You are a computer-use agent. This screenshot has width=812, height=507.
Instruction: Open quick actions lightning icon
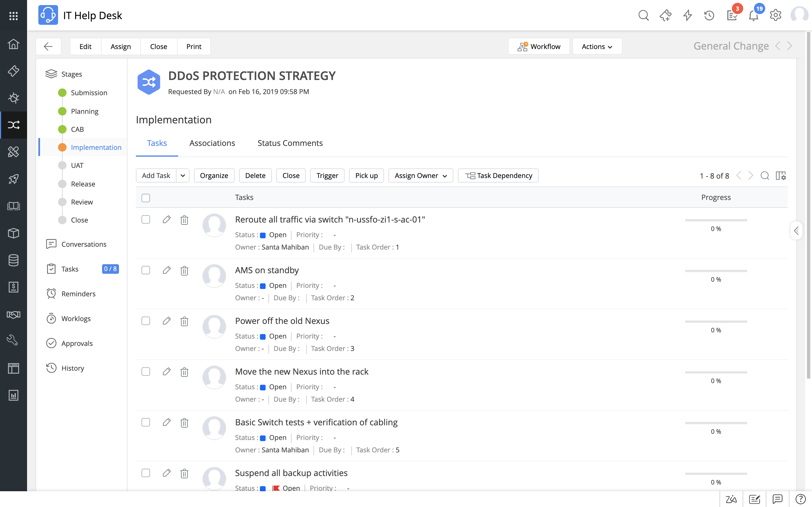coord(687,15)
